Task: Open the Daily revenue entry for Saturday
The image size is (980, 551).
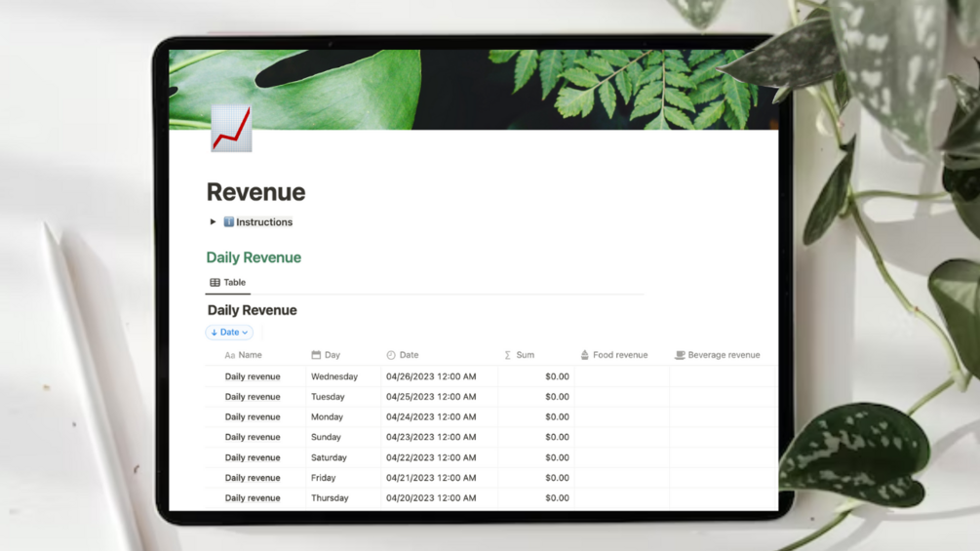Action: pyautogui.click(x=253, y=457)
